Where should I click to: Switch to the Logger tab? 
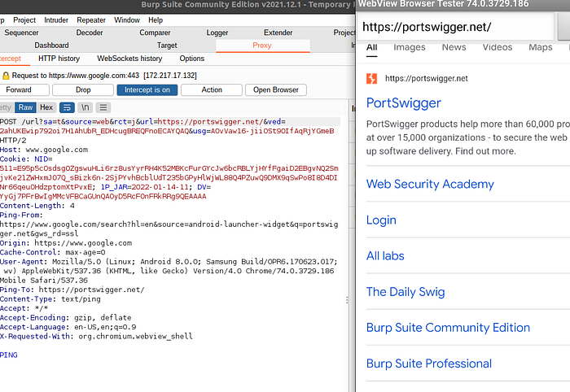point(217,33)
